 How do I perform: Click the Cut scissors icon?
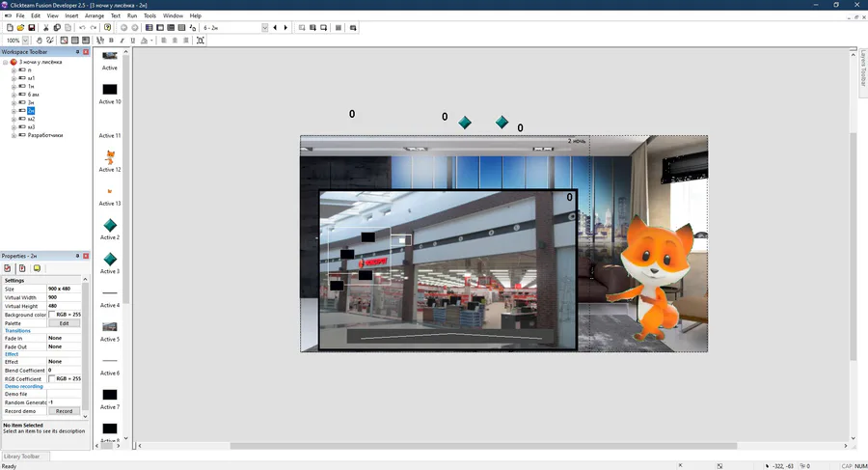pos(46,28)
